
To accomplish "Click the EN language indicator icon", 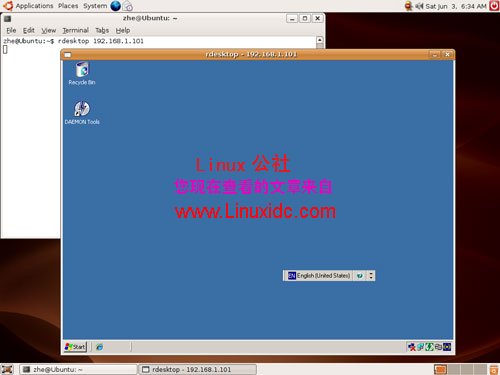I will click(x=292, y=276).
